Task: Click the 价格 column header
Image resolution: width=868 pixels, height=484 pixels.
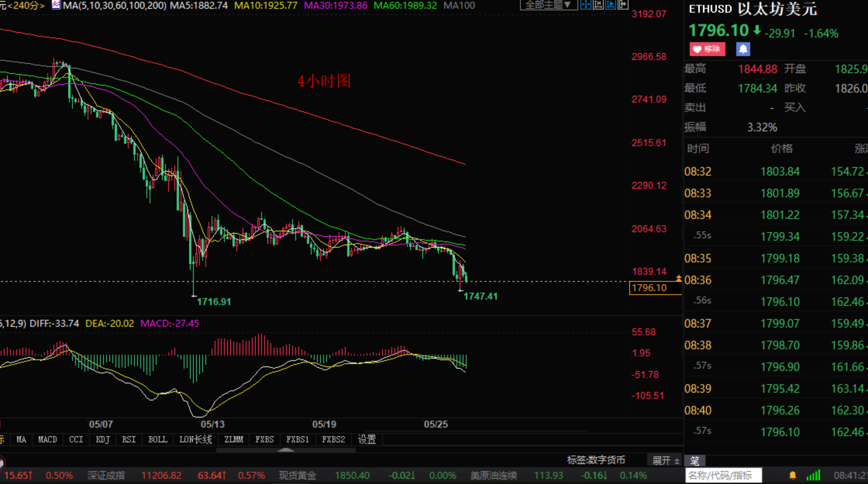Action: tap(781, 149)
